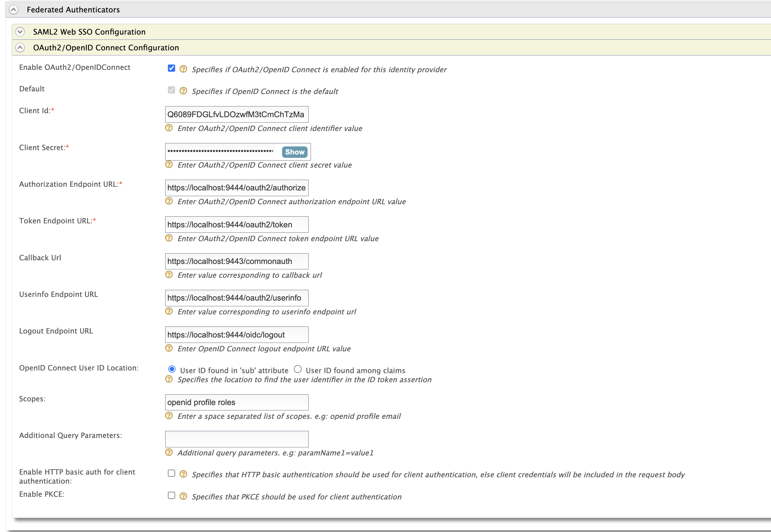Check the Enable PKCE checkbox

click(172, 496)
